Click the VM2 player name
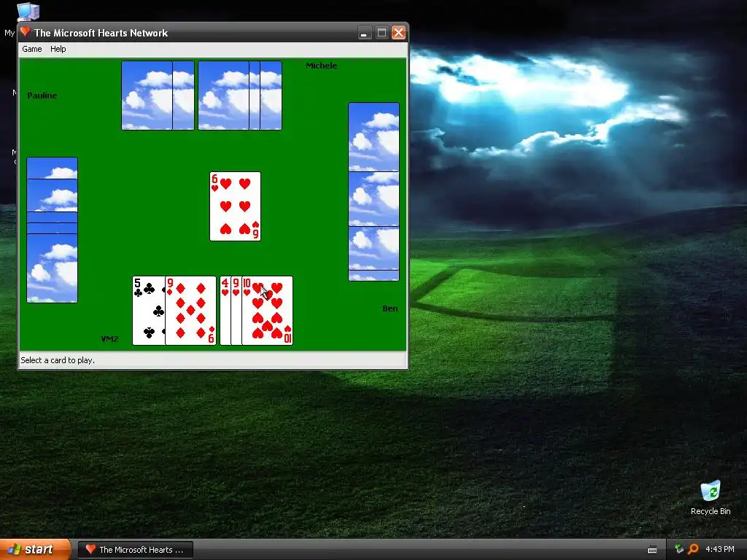Image resolution: width=747 pixels, height=560 pixels. [x=109, y=339]
